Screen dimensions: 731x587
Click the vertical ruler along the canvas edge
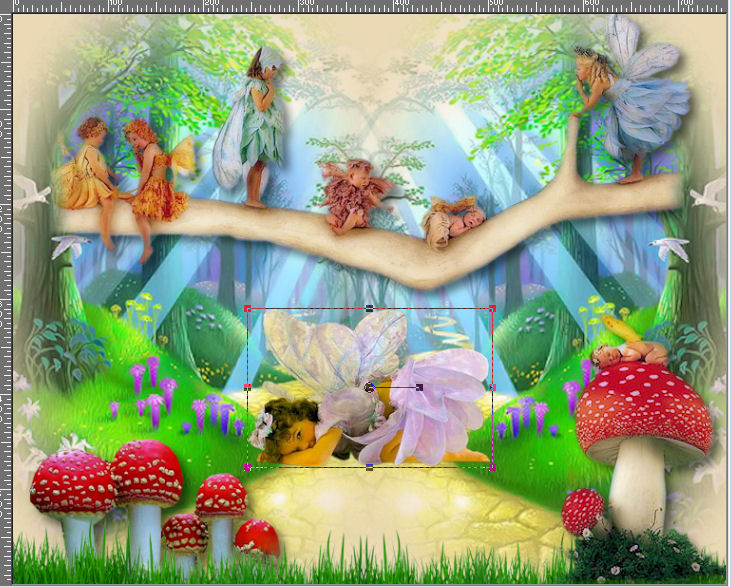6,298
